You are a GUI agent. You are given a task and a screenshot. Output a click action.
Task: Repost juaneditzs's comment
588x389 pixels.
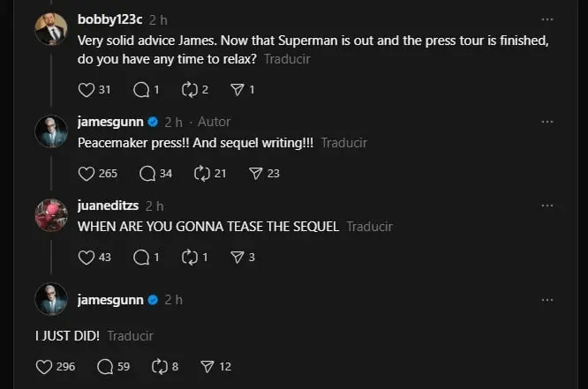click(188, 258)
